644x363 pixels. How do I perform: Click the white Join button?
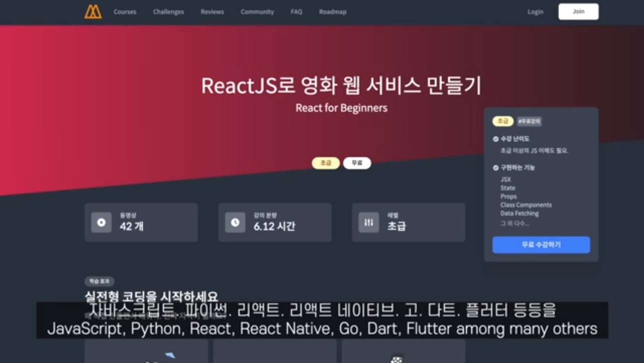[578, 12]
